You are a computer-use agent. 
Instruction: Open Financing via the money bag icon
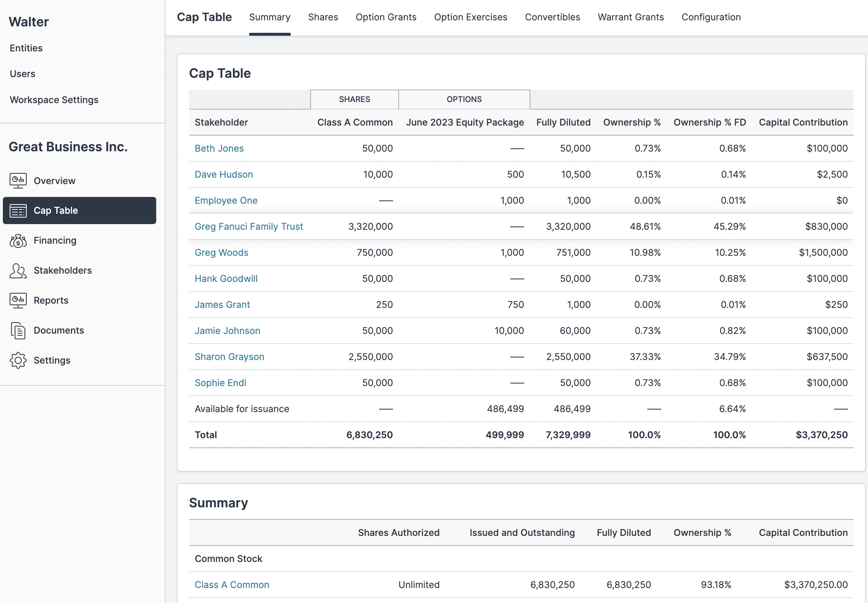(x=17, y=241)
